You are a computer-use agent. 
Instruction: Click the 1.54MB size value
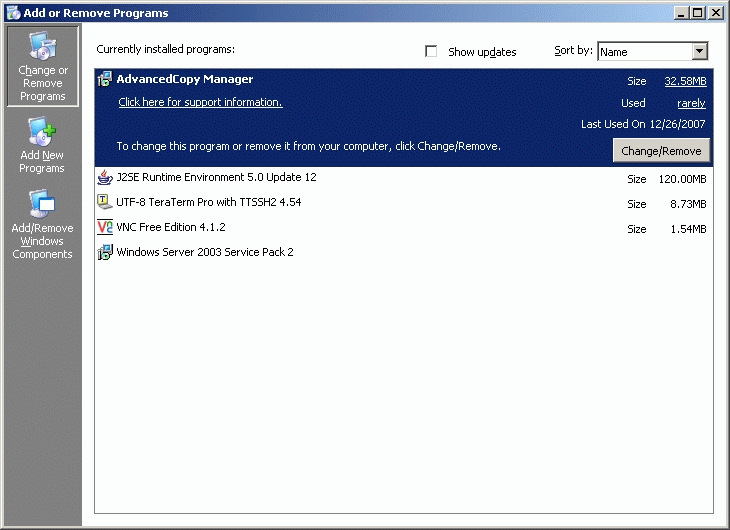coord(688,229)
